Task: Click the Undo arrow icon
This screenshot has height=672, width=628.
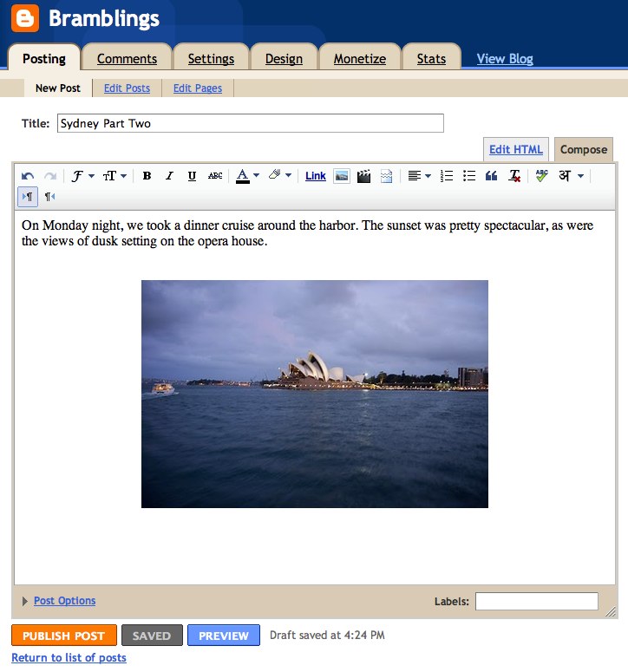Action: [x=28, y=176]
